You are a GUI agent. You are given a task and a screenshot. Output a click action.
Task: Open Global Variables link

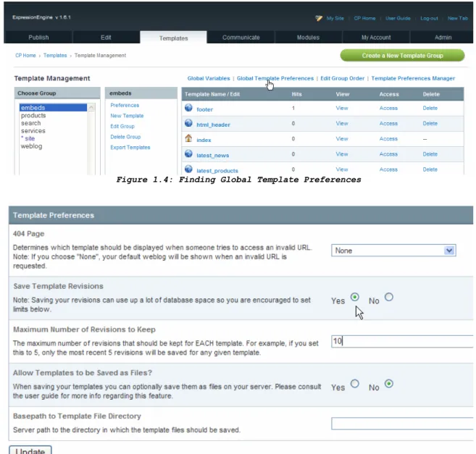(209, 78)
